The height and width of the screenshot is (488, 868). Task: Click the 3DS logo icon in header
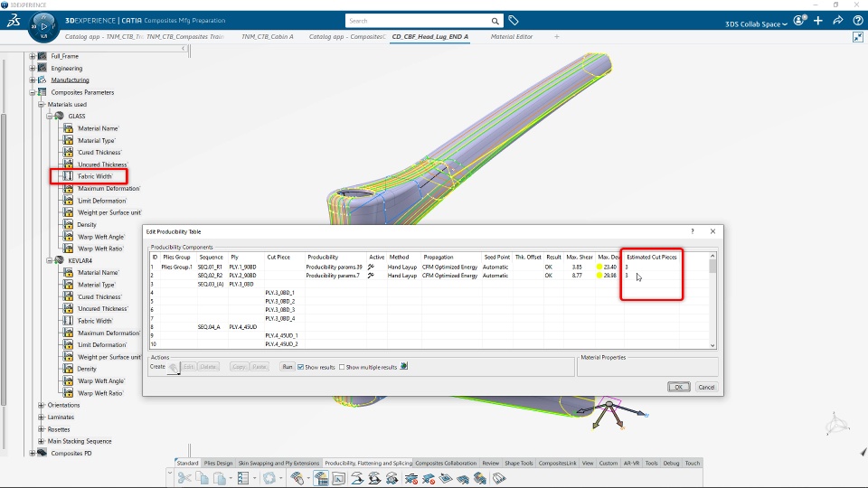click(x=14, y=21)
